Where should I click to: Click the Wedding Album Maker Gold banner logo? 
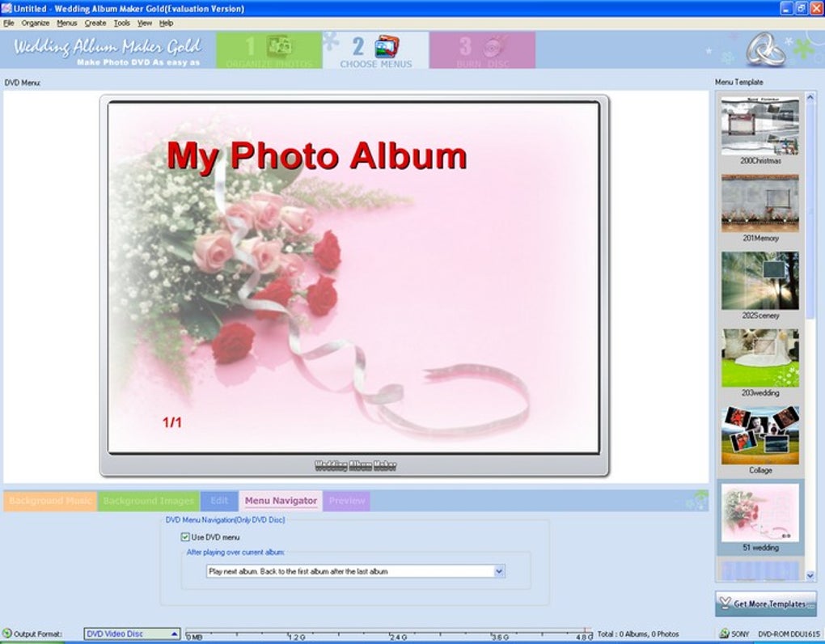[x=108, y=50]
